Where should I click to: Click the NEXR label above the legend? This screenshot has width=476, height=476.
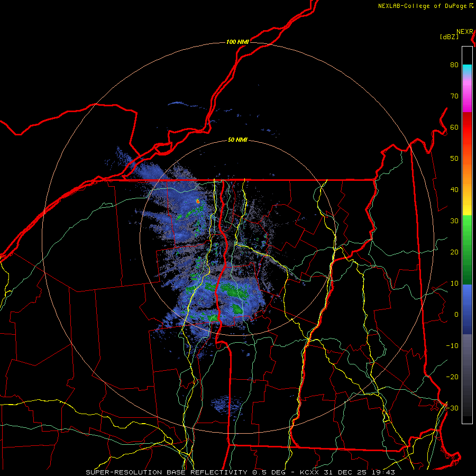pyautogui.click(x=465, y=32)
